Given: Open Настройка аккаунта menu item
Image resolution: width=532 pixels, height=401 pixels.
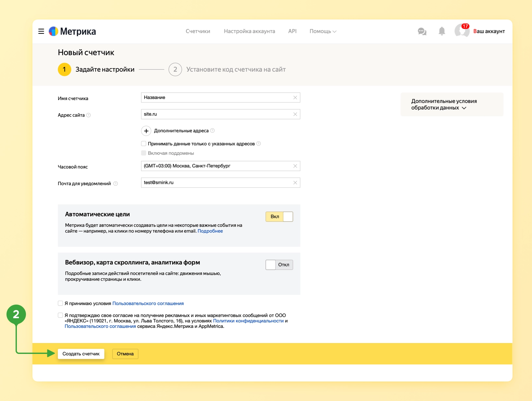Looking at the screenshot, I should click(249, 31).
